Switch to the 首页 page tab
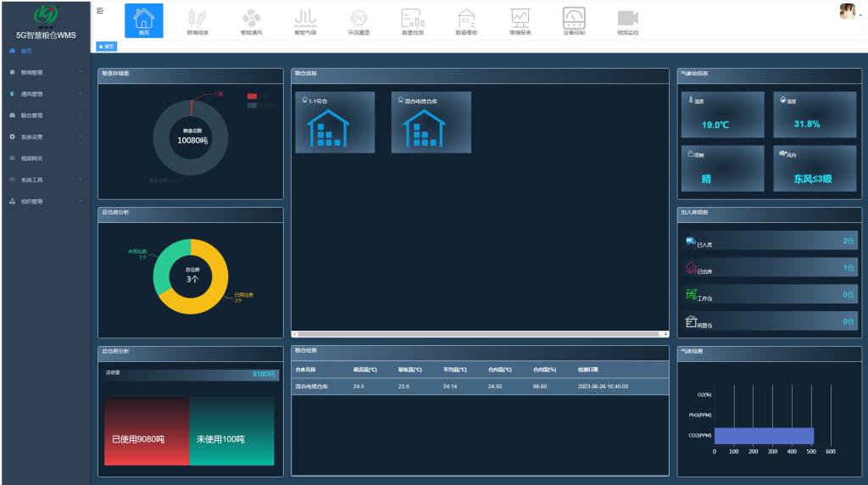 click(x=108, y=47)
